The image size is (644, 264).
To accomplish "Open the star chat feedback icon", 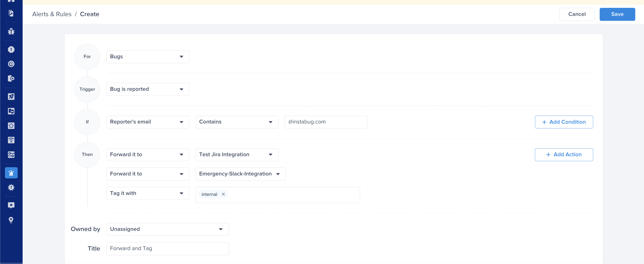I will click(x=11, y=206).
